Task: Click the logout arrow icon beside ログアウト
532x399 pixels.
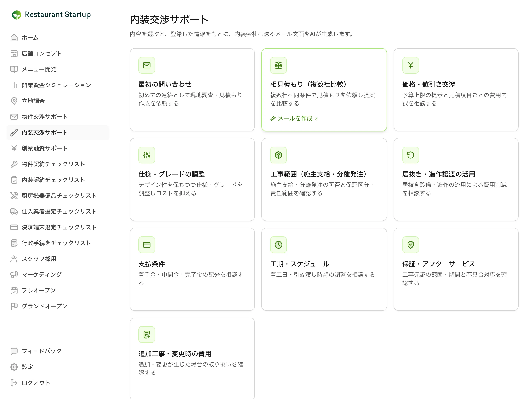Action: click(14, 383)
